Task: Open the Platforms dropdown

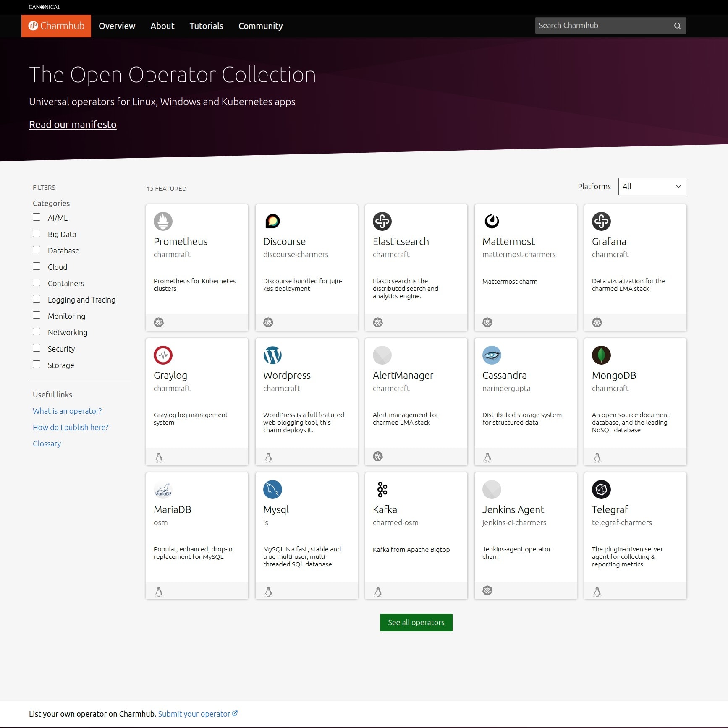Action: [652, 187]
